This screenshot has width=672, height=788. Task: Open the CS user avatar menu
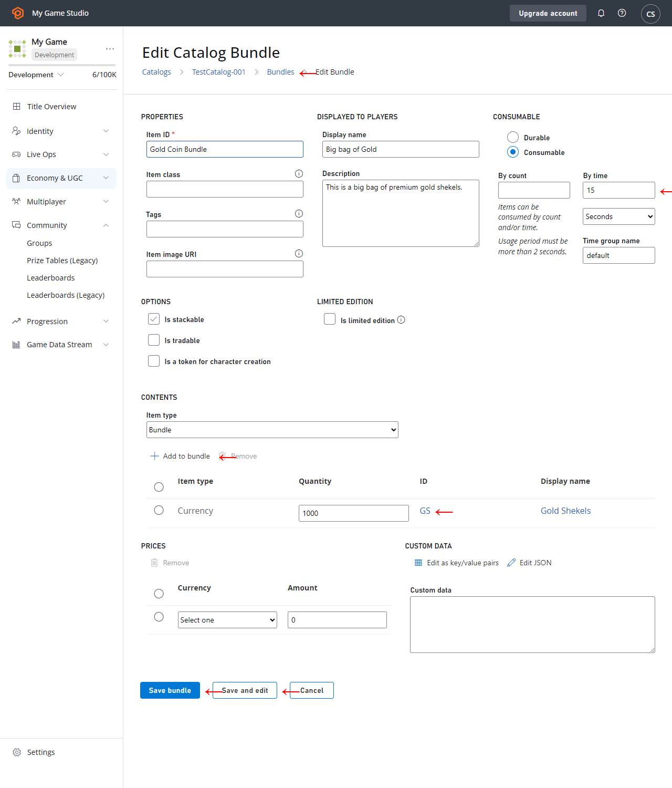[650, 14]
